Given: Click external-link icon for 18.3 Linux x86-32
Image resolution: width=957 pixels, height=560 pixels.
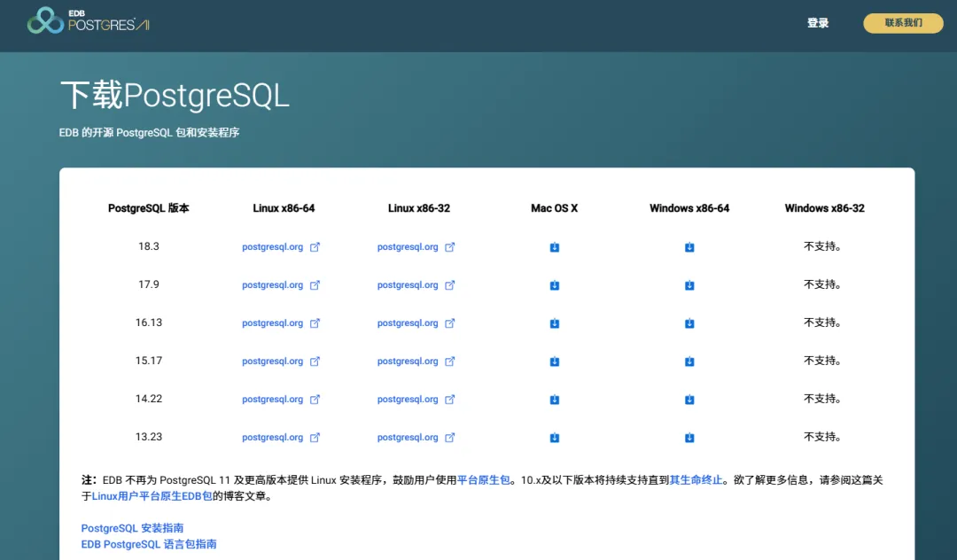Looking at the screenshot, I should (x=450, y=247).
